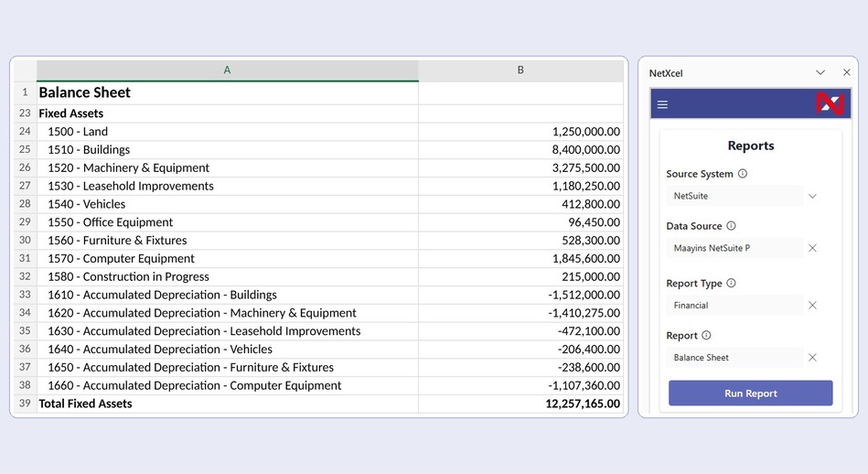Click the Fixed Assets heading cell
868x474 pixels.
[x=228, y=113]
